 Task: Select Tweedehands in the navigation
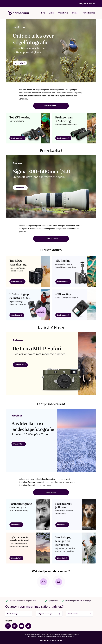pyautogui.click(x=89, y=13)
